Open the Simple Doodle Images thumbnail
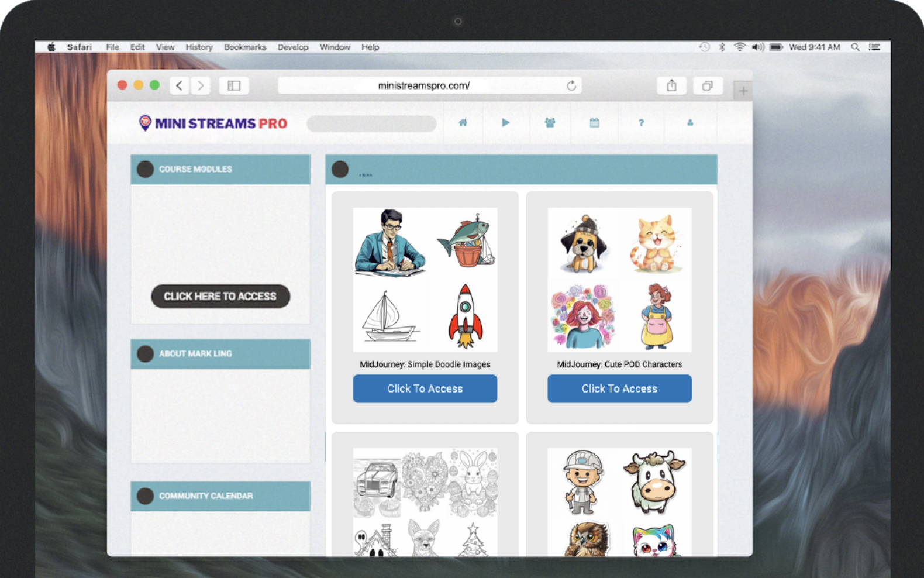Viewport: 924px width, 578px height. coord(425,280)
